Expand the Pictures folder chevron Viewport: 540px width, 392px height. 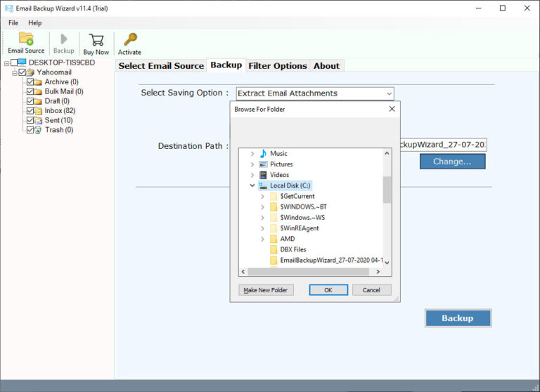coord(252,164)
